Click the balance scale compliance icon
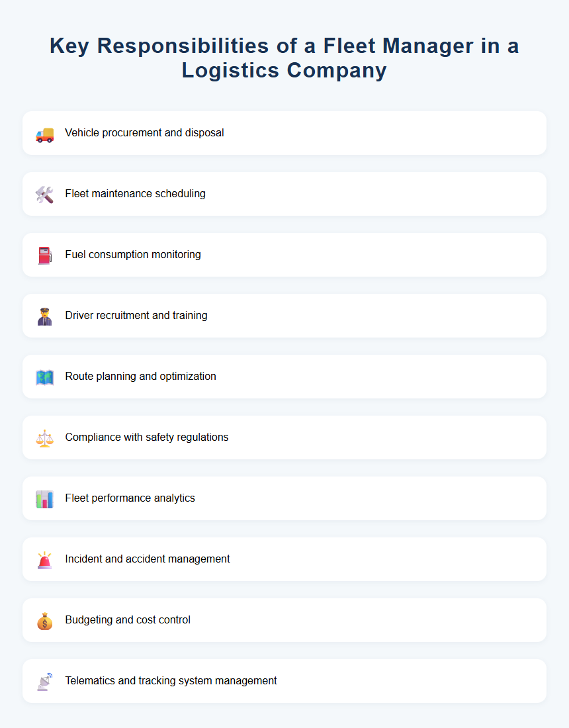Image resolution: width=569 pixels, height=728 pixels. (44, 438)
